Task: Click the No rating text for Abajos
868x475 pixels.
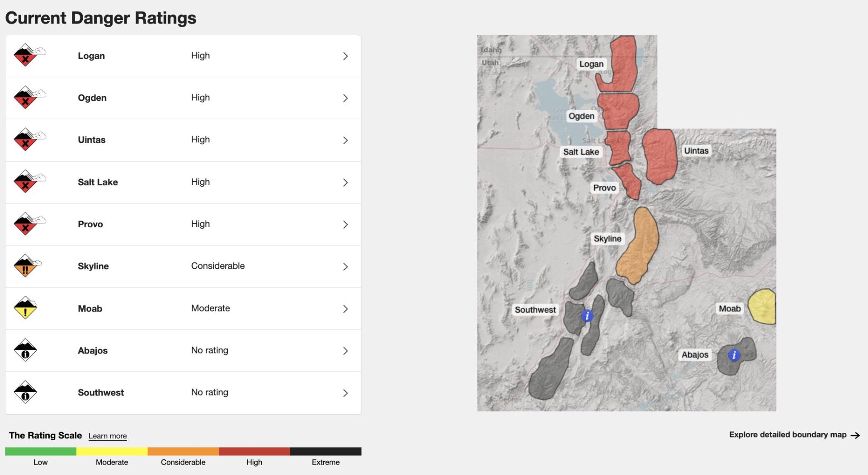Action: tap(210, 350)
